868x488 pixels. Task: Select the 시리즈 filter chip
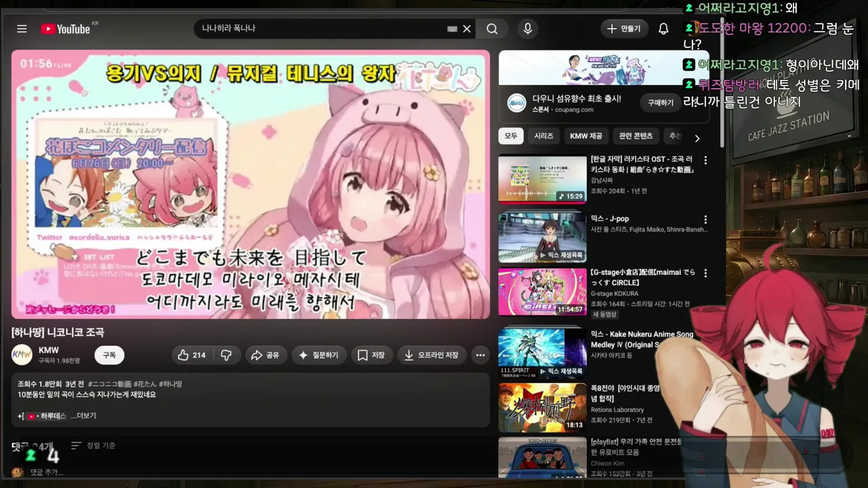(x=543, y=136)
